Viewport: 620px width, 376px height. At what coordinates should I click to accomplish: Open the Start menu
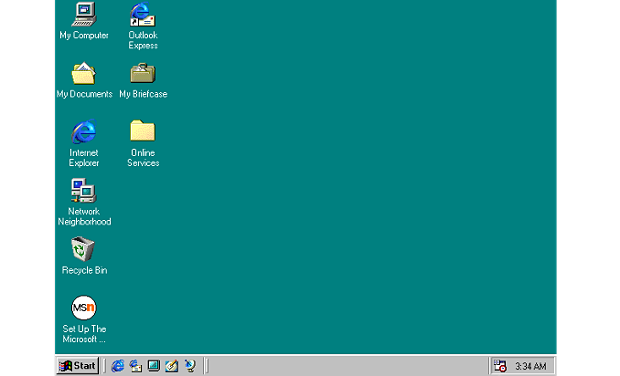(x=78, y=366)
